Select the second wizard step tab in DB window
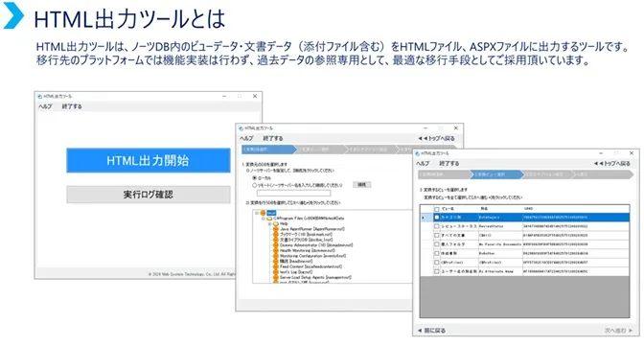 320,150
